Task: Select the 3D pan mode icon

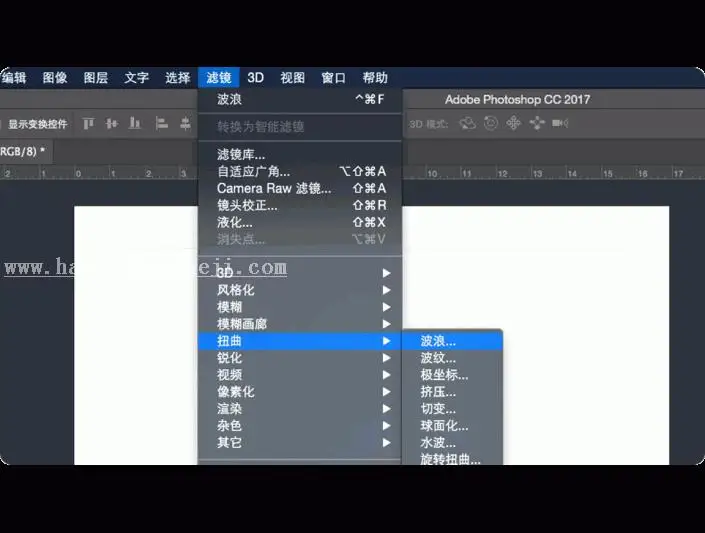Action: point(513,123)
